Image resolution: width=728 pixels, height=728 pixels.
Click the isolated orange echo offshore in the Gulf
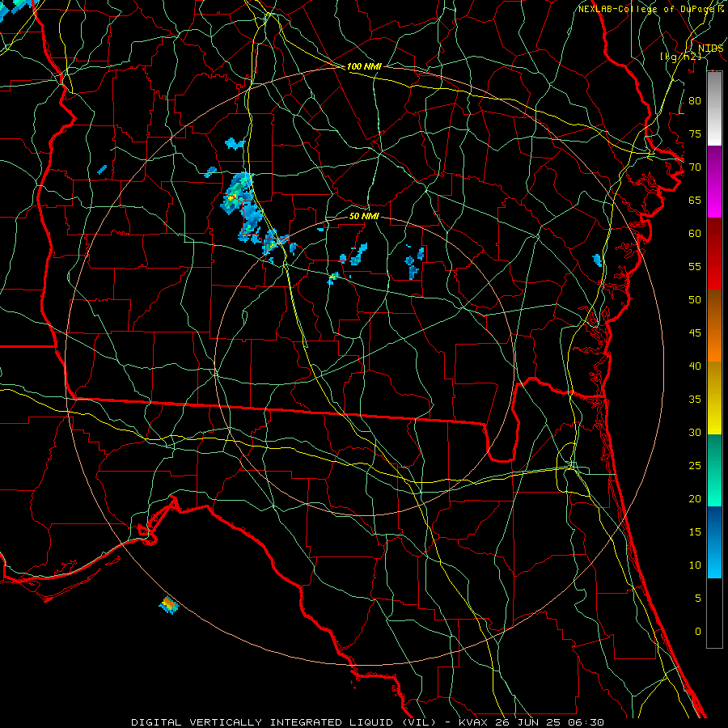[169, 605]
